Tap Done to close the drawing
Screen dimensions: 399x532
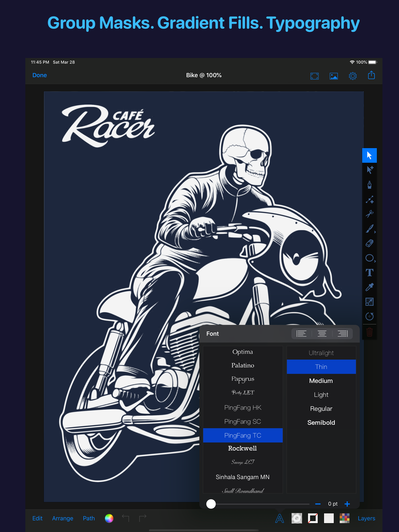coord(40,75)
